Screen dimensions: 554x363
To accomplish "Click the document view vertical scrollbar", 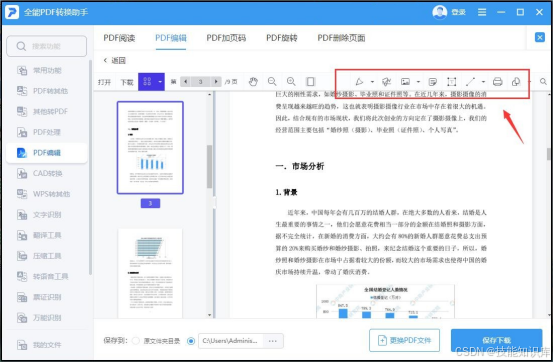I will click(549, 154).
